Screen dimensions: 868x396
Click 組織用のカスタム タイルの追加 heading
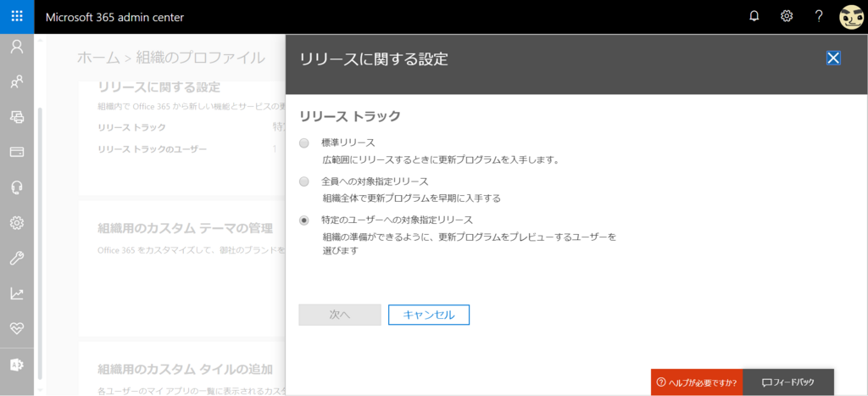point(185,370)
